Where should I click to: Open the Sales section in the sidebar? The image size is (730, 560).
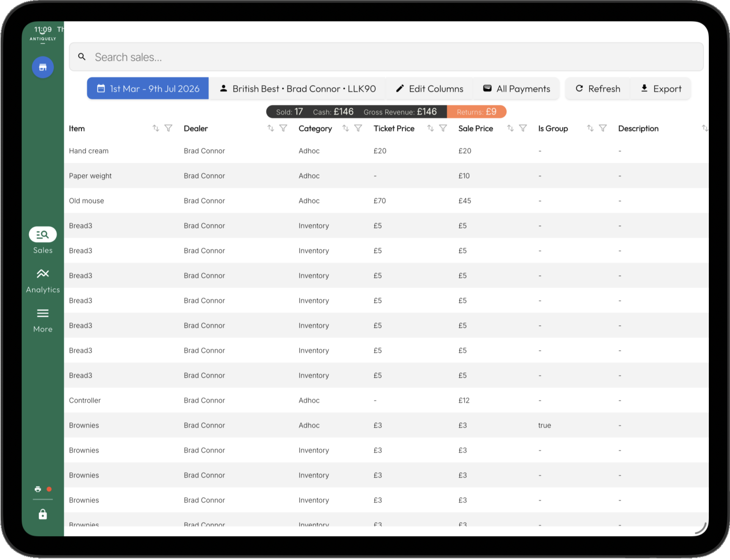(x=43, y=241)
